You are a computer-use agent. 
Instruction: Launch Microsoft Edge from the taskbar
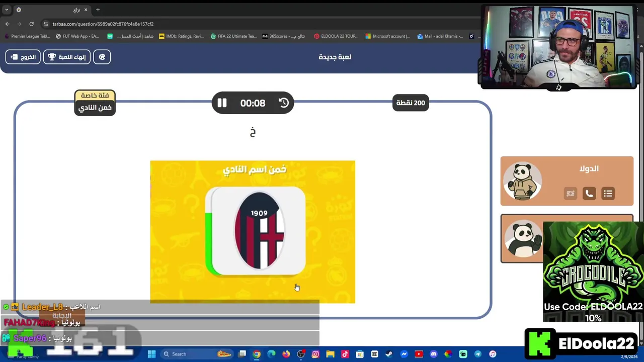(x=271, y=354)
